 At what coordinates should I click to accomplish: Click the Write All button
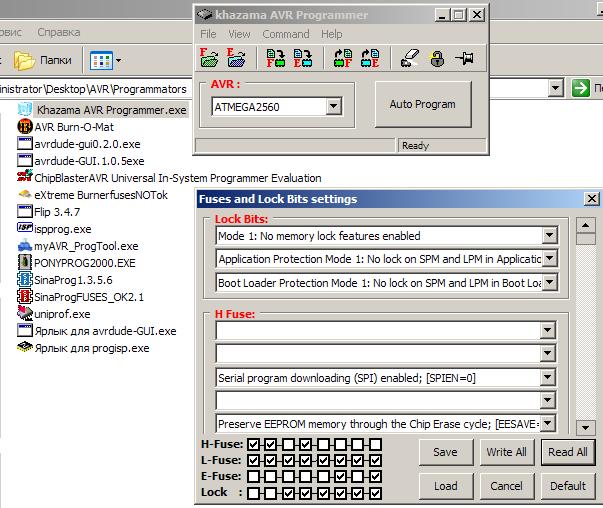506,452
